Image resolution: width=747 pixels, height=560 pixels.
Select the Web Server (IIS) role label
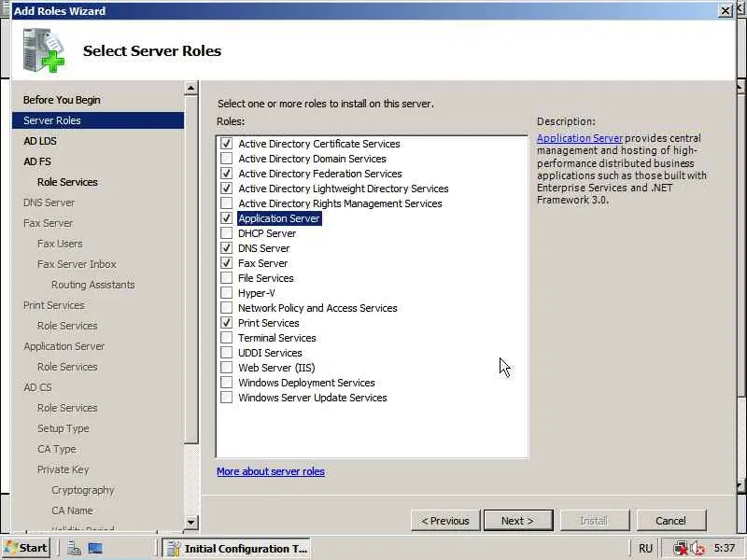pos(276,368)
